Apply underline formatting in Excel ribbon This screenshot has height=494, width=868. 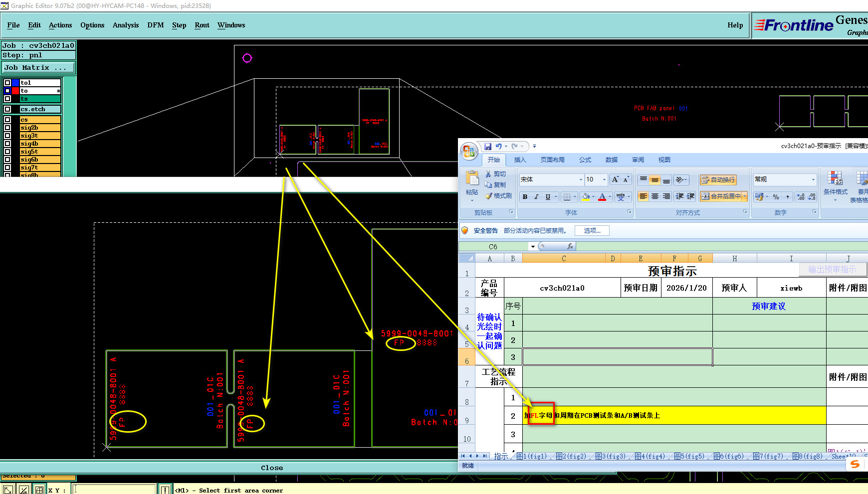tap(548, 197)
